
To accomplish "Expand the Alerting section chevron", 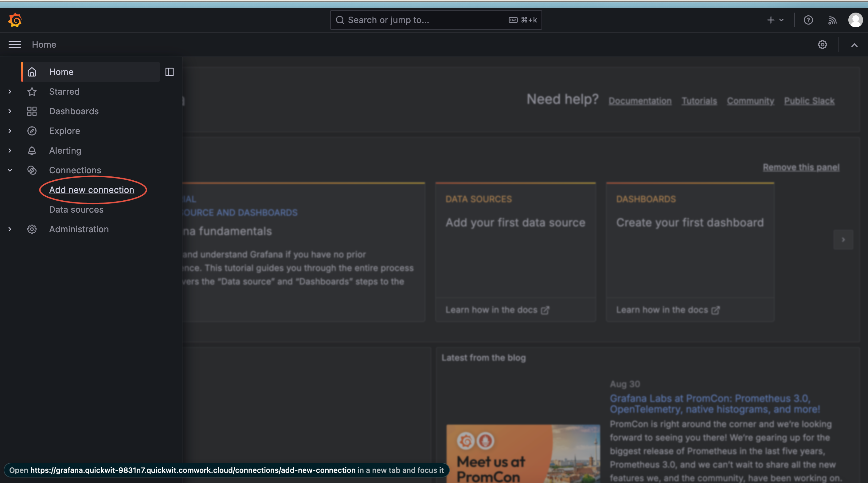I will (10, 151).
